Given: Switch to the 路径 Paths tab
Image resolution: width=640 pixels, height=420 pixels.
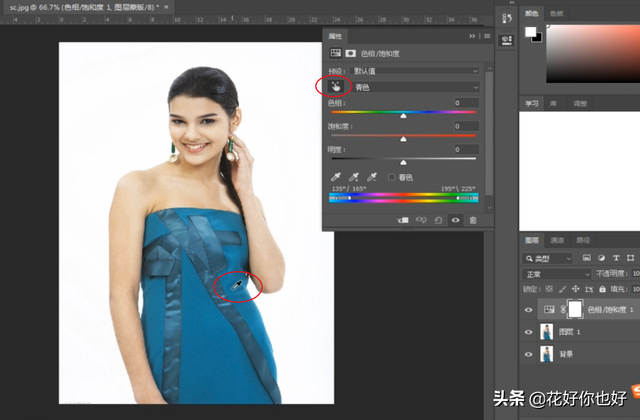Looking at the screenshot, I should [583, 240].
